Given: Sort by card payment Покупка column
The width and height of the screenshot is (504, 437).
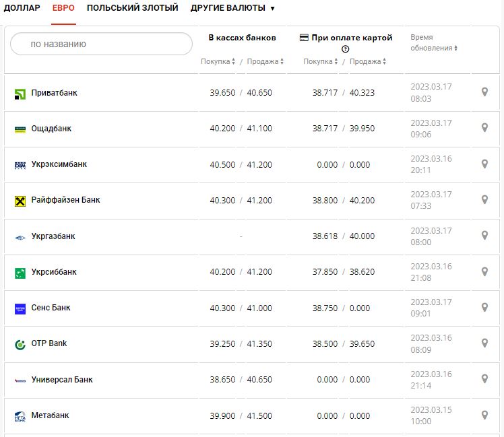Looking at the screenshot, I should click(321, 61).
